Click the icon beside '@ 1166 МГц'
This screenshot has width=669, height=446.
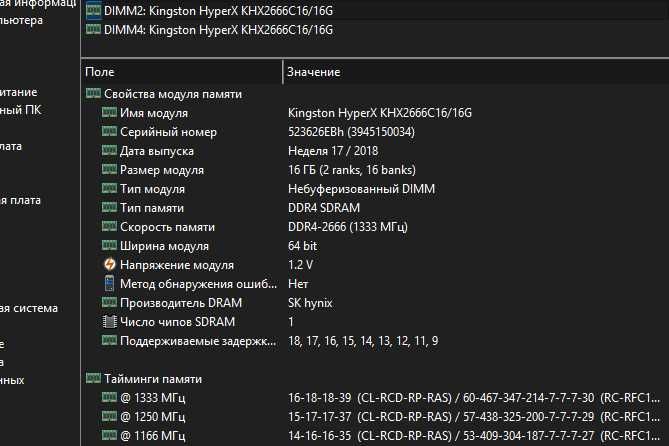(109, 435)
